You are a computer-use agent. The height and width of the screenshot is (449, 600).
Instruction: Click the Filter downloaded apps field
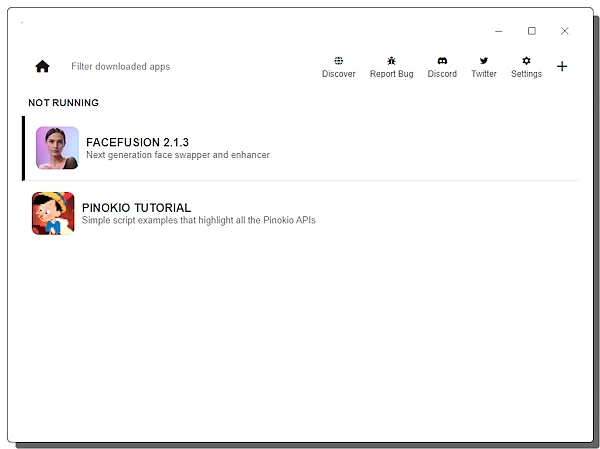[x=121, y=66]
